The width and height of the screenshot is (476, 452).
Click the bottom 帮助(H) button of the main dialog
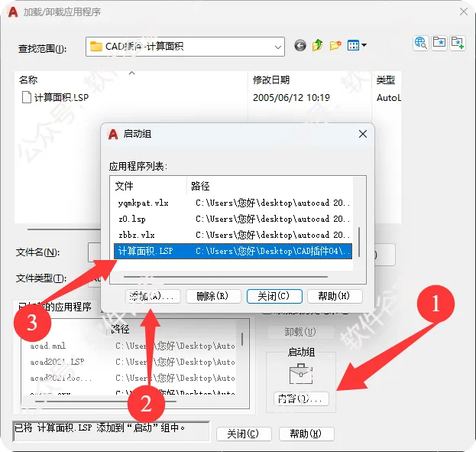306,434
